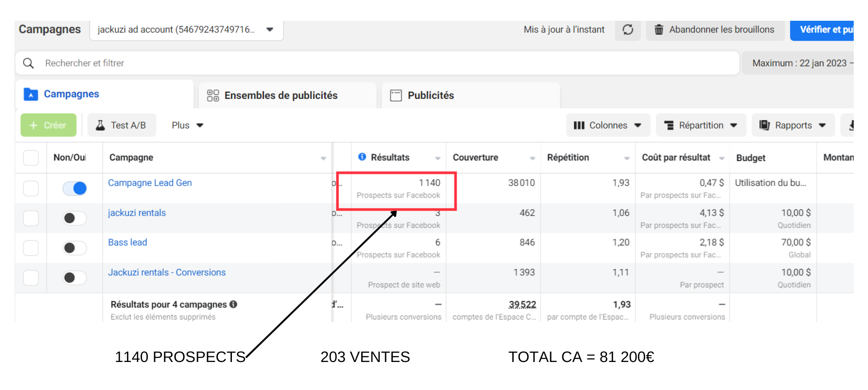Click the Rapports documents icon
Image resolution: width=868 pixels, height=390 pixels.
[x=764, y=125]
